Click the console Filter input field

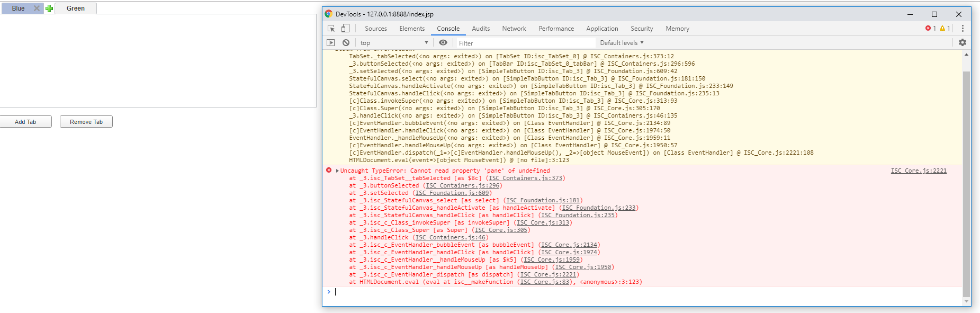point(524,43)
